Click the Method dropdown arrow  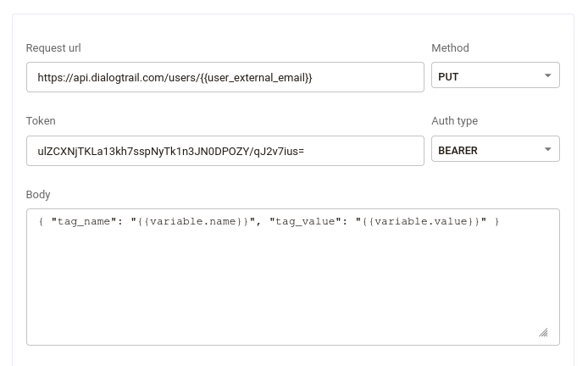(547, 76)
